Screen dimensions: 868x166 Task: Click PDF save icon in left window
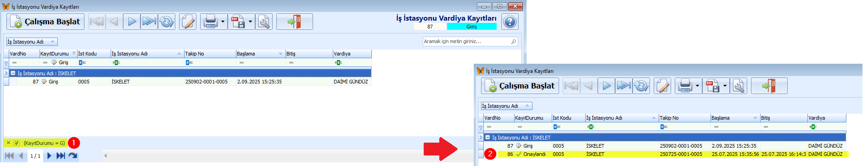coord(238,22)
